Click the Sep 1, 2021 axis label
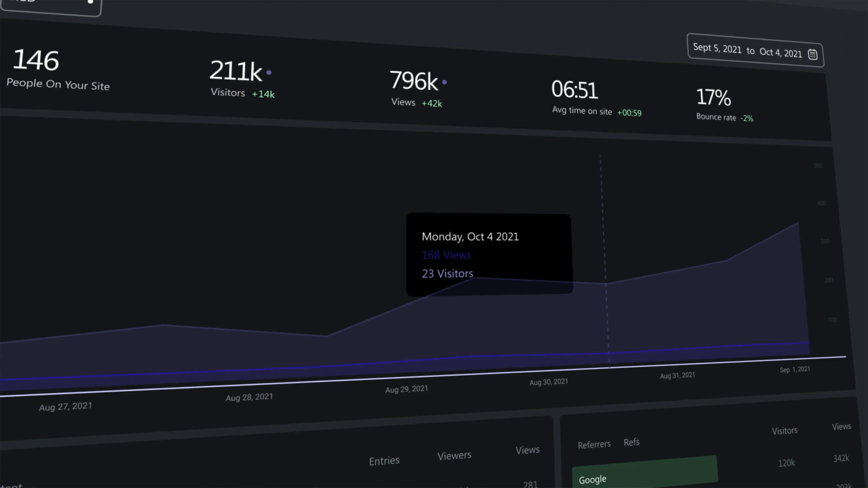This screenshot has width=868, height=488. click(x=794, y=370)
